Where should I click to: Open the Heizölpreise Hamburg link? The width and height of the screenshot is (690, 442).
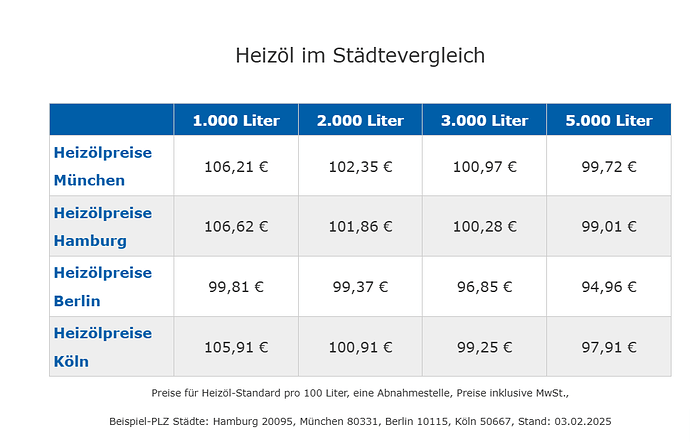103,227
